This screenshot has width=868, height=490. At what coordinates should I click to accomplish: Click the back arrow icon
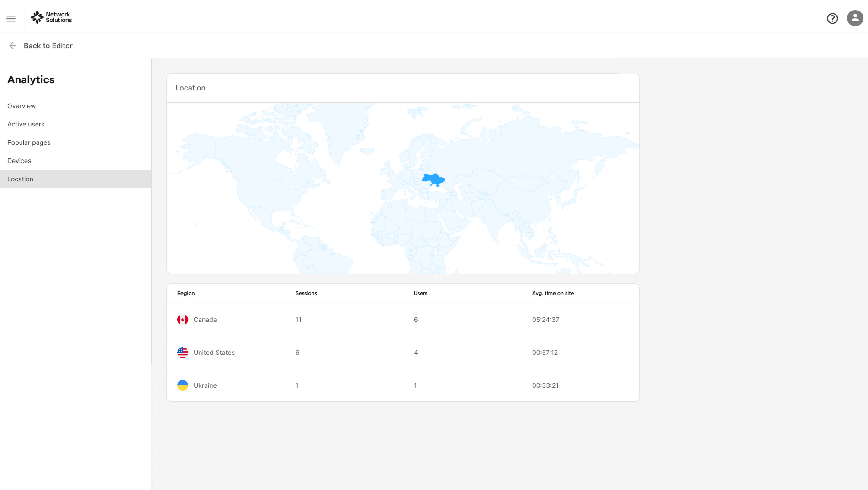[x=13, y=46]
